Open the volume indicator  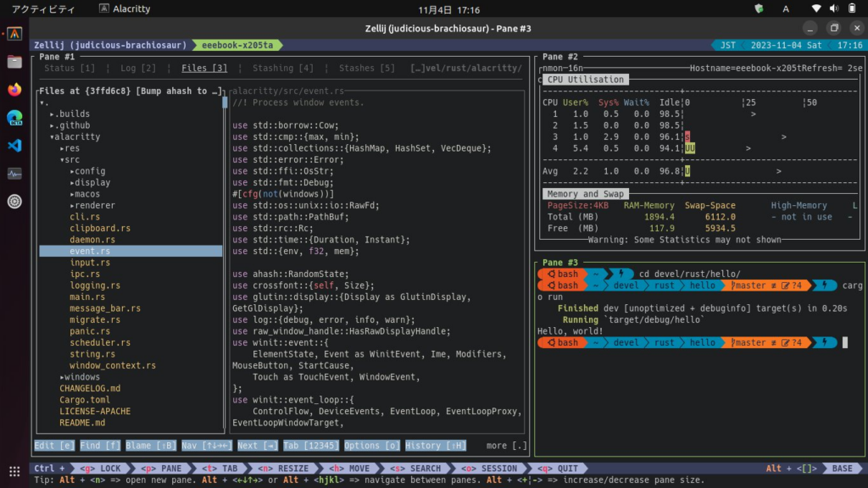click(x=834, y=8)
